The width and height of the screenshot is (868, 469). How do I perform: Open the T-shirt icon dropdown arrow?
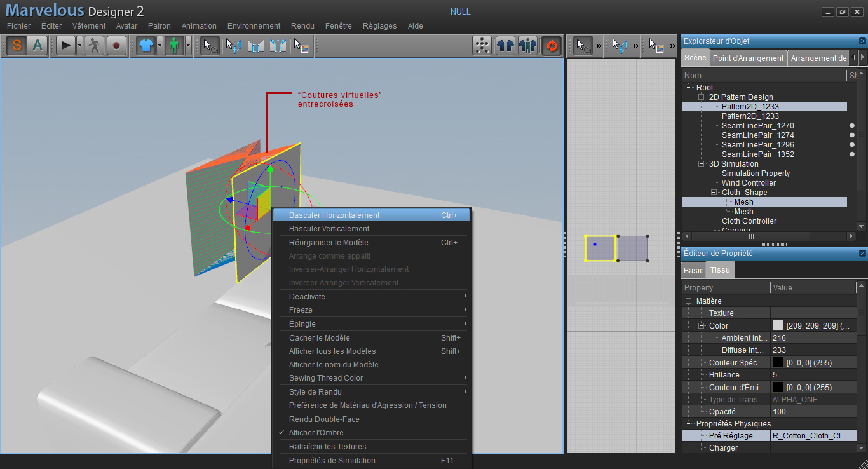tap(160, 46)
